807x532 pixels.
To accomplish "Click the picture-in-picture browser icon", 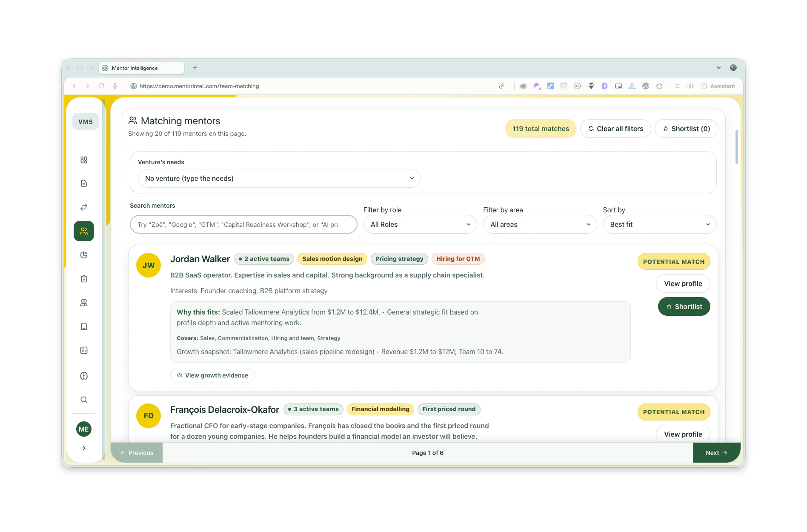I will 618,86.
